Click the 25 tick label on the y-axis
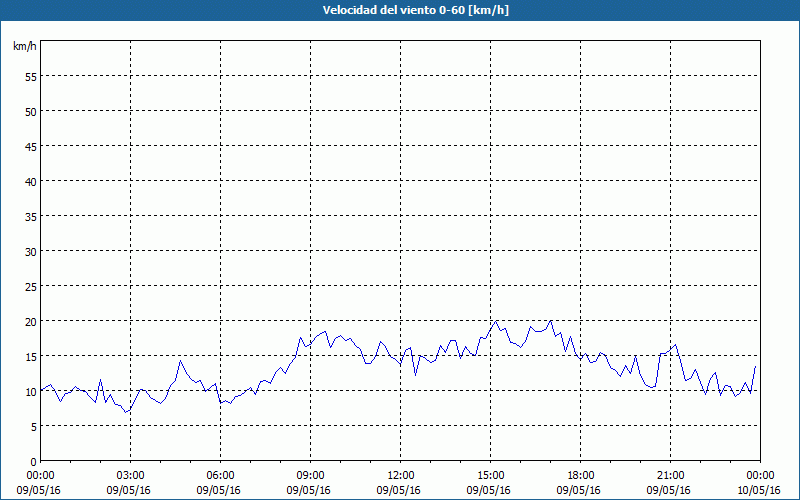The height and width of the screenshot is (500, 800). [30, 286]
